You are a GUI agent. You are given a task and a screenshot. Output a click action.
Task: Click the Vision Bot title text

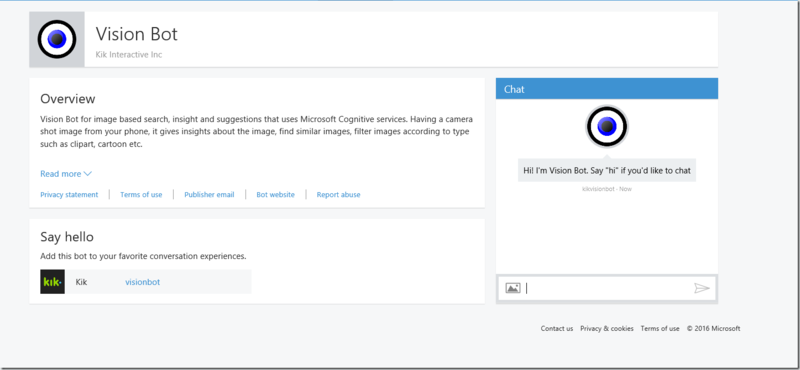(137, 34)
